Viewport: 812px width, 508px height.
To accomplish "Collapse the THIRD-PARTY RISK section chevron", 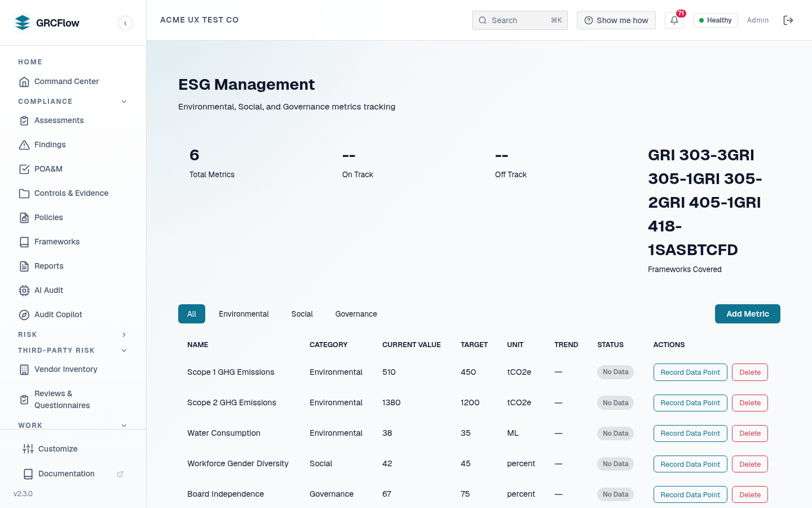I will tap(124, 351).
